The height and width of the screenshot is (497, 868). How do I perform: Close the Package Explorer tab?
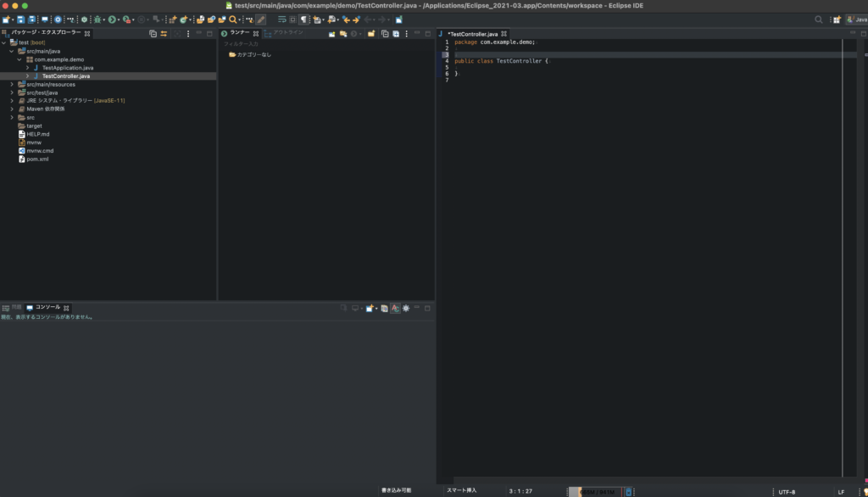(x=87, y=34)
